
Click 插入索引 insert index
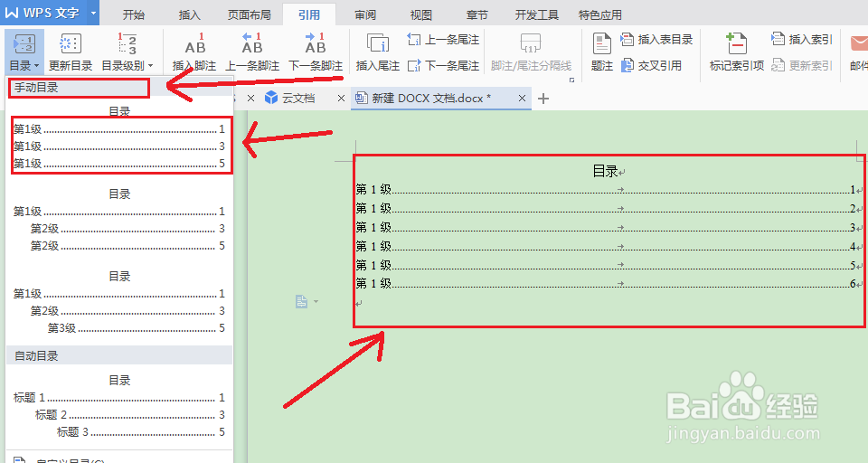[802, 39]
